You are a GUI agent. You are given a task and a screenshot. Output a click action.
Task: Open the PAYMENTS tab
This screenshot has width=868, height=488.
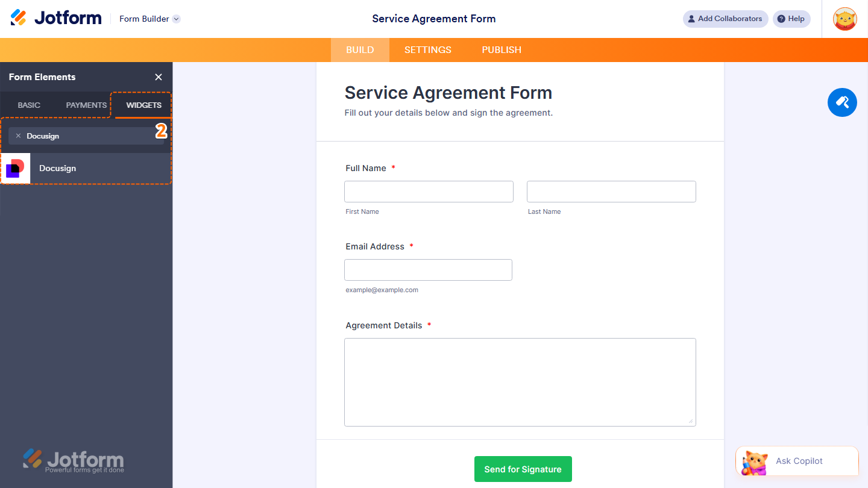click(x=85, y=105)
